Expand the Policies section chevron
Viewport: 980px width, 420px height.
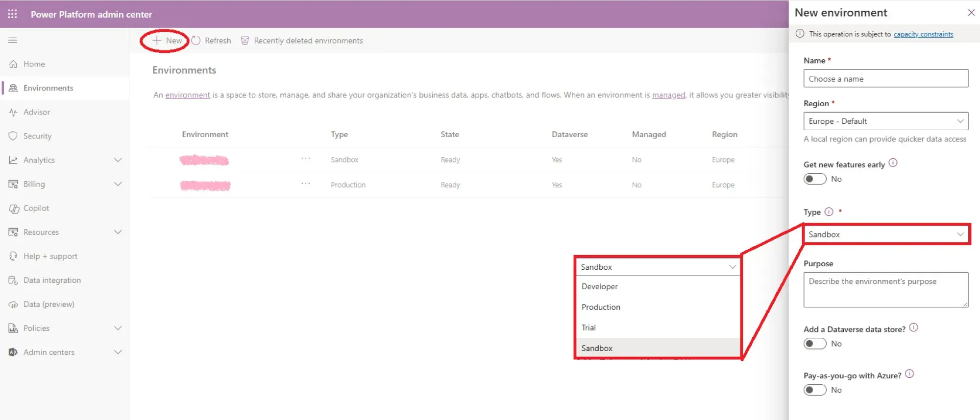click(x=118, y=328)
